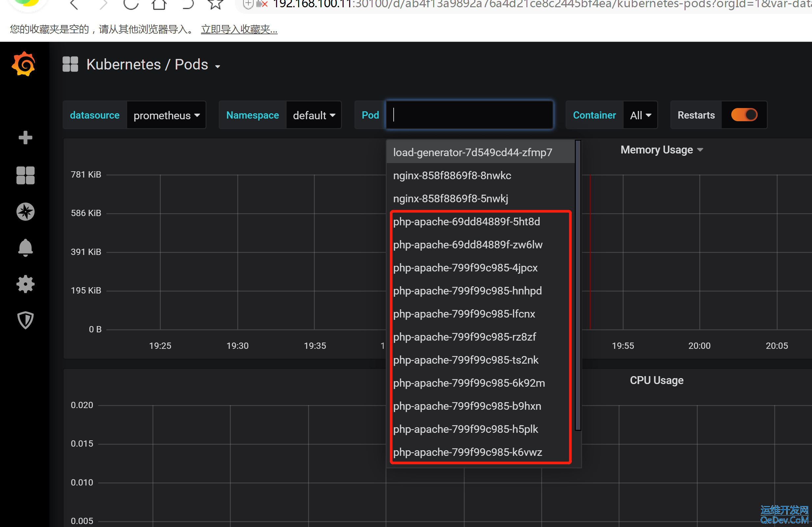Click the browser back arrow
This screenshot has width=812, height=527.
coord(74,4)
